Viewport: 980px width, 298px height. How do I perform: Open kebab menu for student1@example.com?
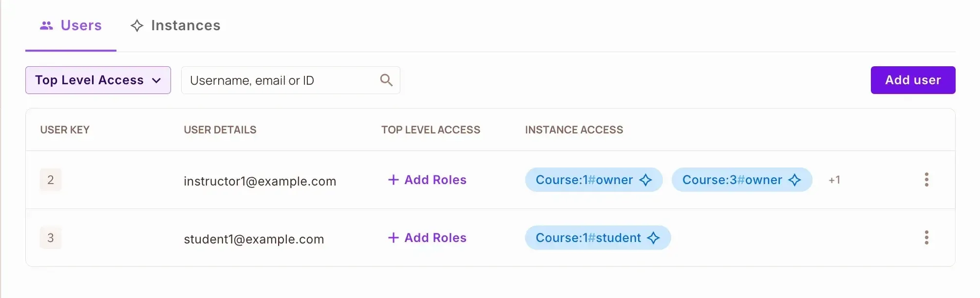point(926,238)
